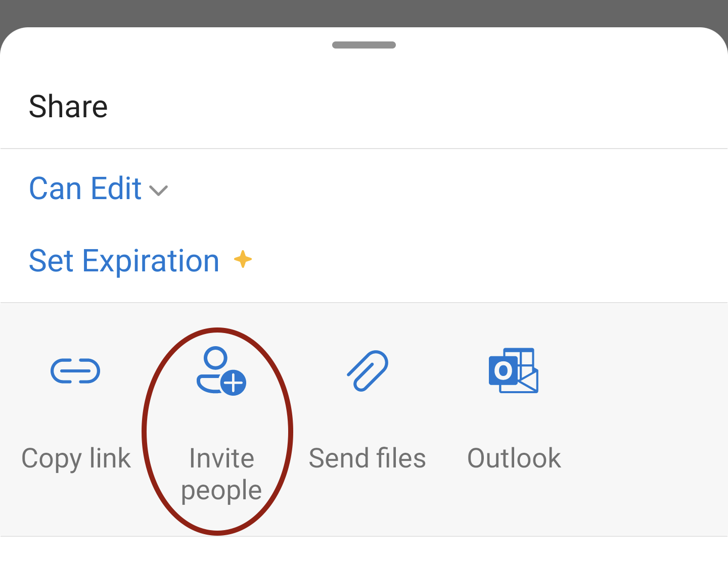Select the Outlook label

[514, 458]
